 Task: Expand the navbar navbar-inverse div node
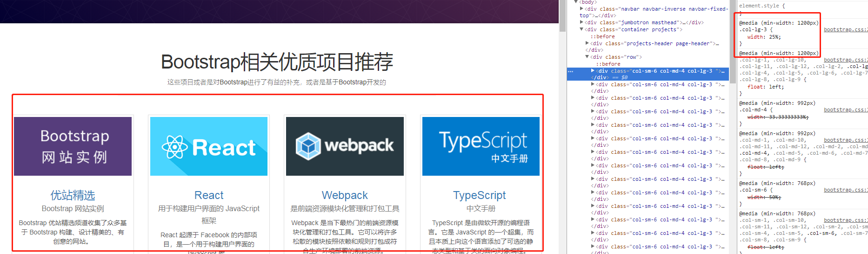point(581,9)
